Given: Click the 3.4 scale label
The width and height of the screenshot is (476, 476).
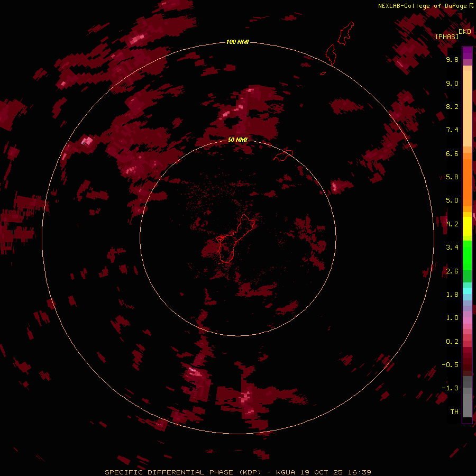Looking at the screenshot, I should (452, 248).
